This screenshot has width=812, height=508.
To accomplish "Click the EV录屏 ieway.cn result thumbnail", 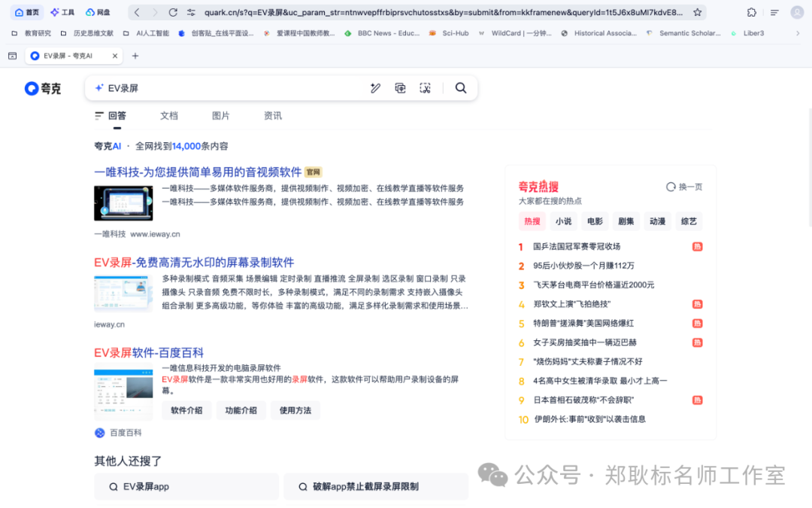I will pyautogui.click(x=123, y=294).
